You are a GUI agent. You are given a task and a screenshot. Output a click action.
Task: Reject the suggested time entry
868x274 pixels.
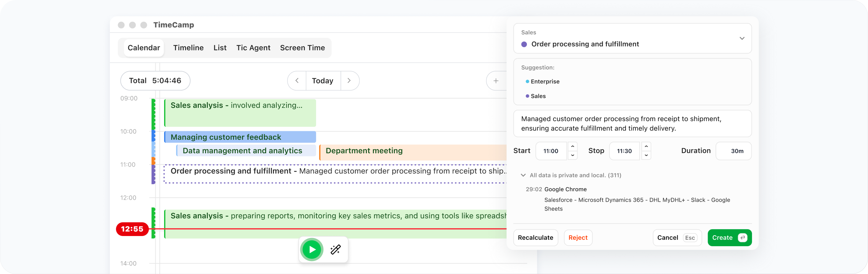coord(578,238)
